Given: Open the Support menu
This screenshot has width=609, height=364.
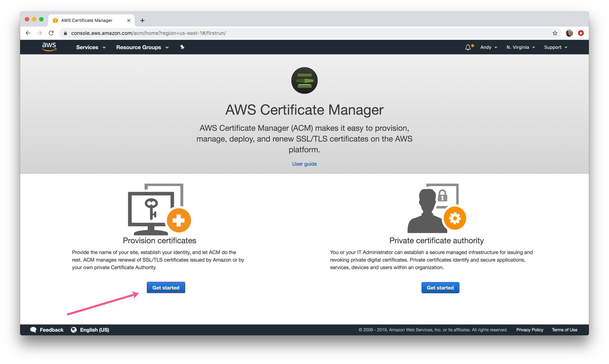Looking at the screenshot, I should click(555, 47).
